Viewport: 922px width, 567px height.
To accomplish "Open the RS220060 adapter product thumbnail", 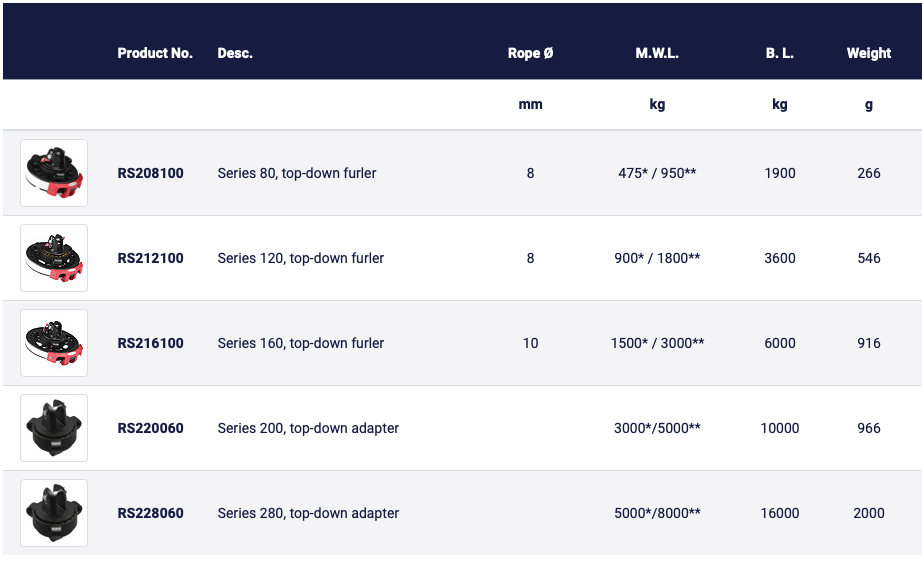I will point(54,428).
